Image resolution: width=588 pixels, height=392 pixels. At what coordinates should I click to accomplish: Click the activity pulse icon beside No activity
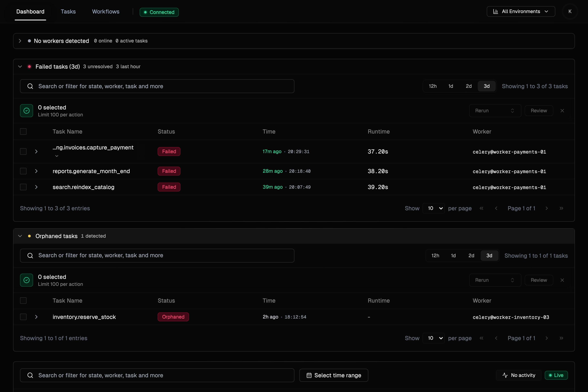pos(505,375)
